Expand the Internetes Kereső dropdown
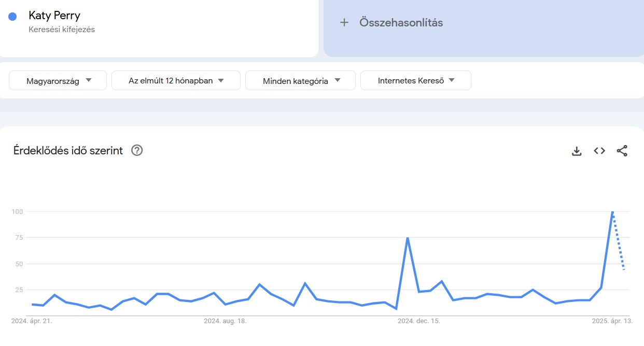The height and width of the screenshot is (346, 644). click(x=416, y=80)
